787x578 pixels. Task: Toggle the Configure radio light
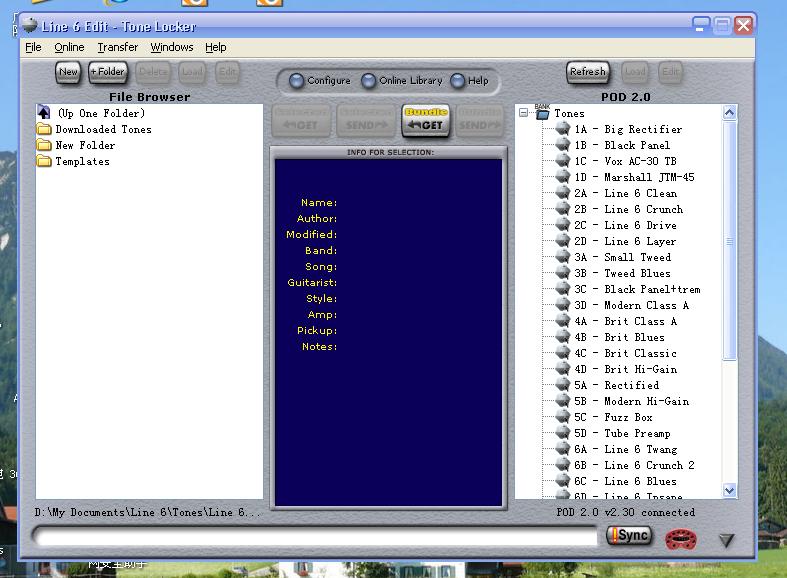[x=296, y=81]
